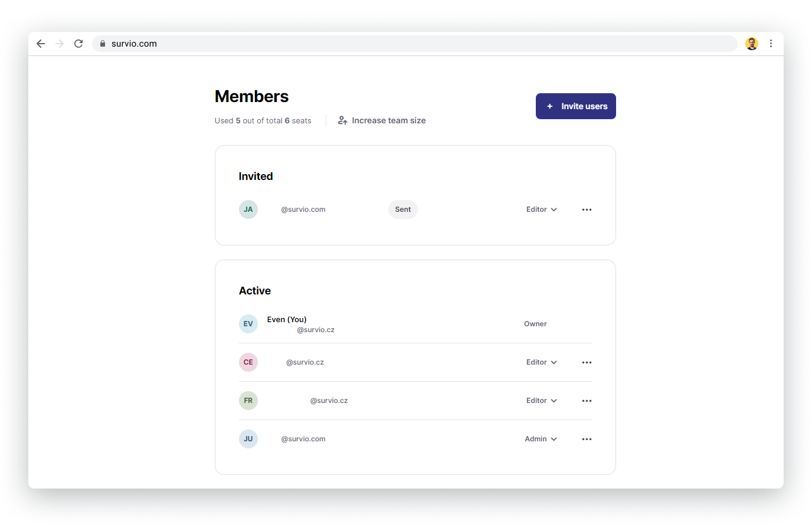Click the JU avatar
Viewport: 812px width, 531px height.
[x=248, y=439]
